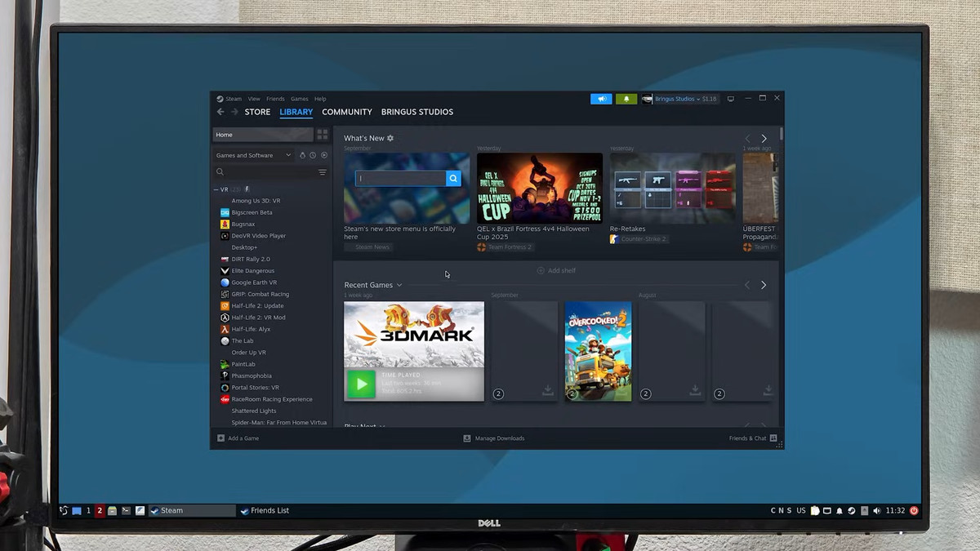Click the Big Picture mode monitor icon
This screenshot has width=980, height=551.
(x=731, y=99)
